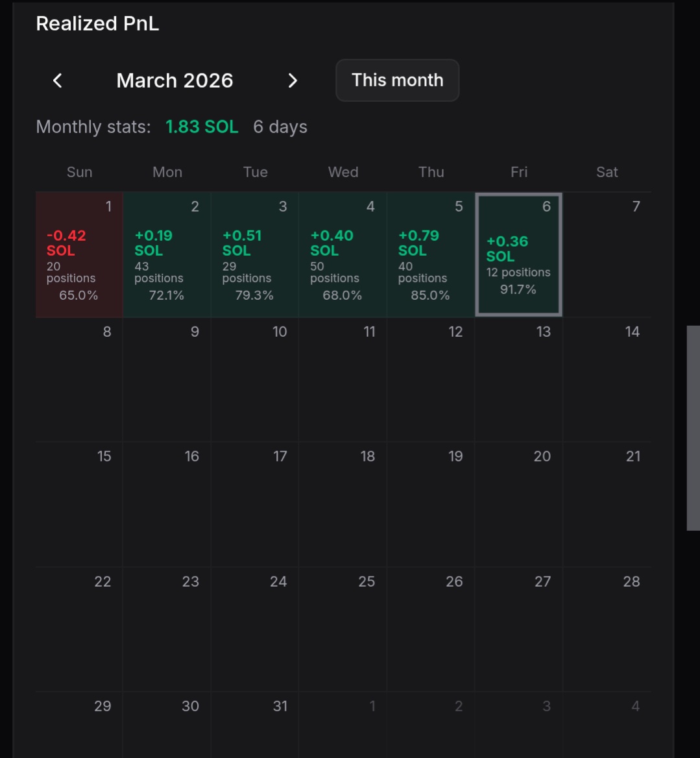Go to previous month arrow

pos(58,80)
